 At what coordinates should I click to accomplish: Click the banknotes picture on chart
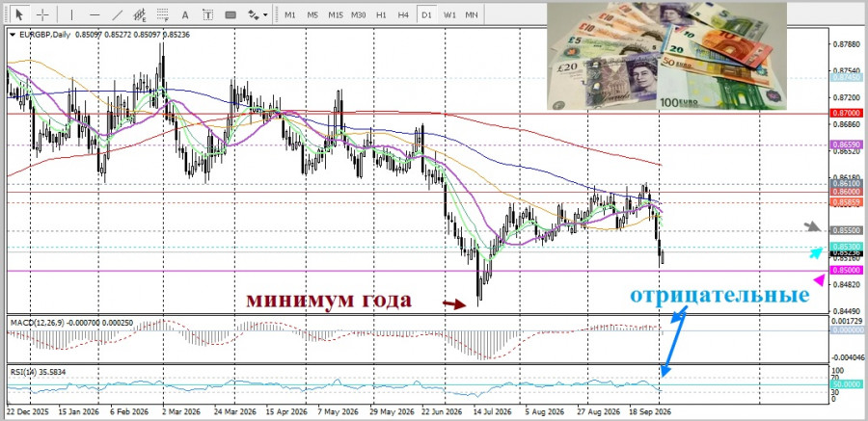pos(666,56)
